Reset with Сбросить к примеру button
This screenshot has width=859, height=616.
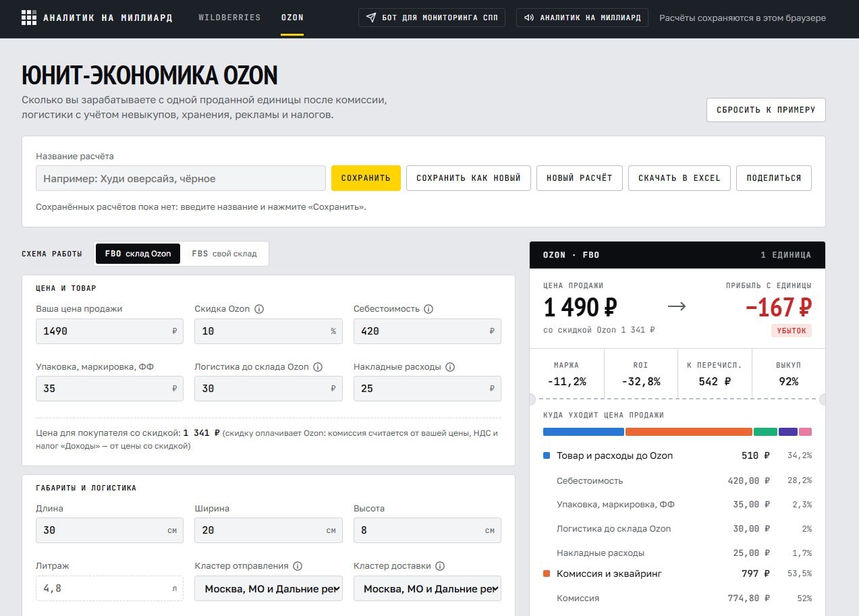(x=766, y=110)
